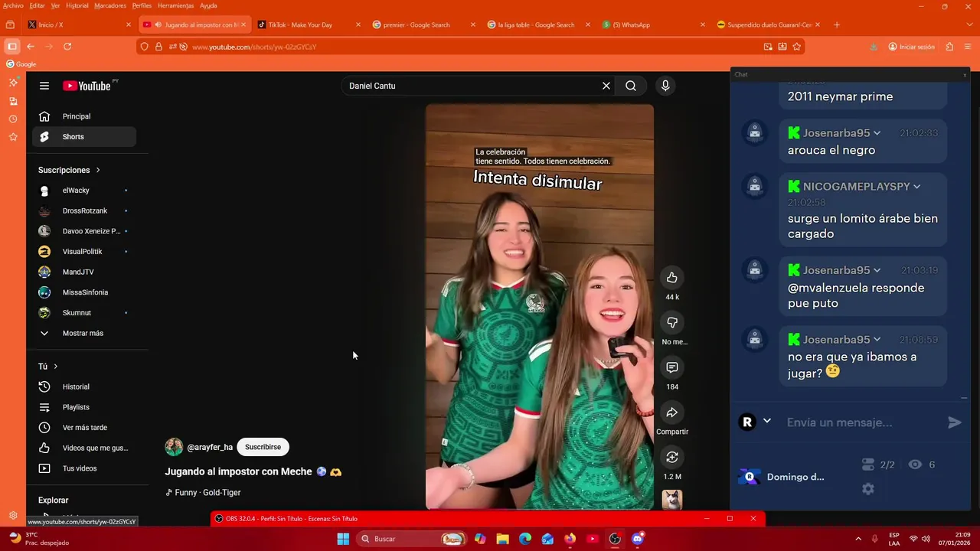
Task: Open elWacky subscription channel
Action: tap(84, 190)
